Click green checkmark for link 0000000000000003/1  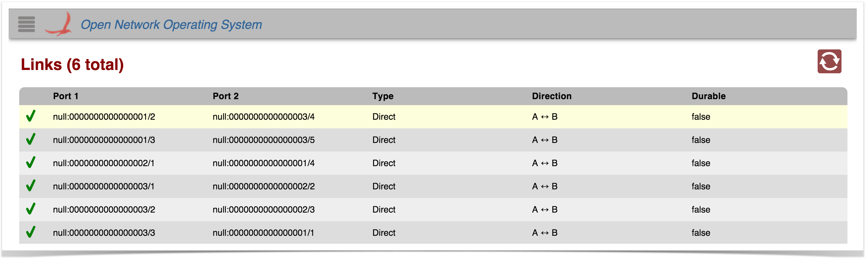click(31, 186)
